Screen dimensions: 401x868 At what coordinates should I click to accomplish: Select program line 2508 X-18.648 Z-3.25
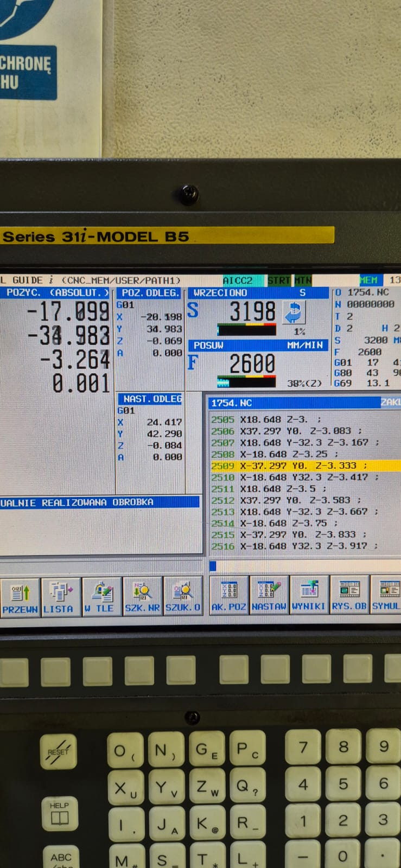(275, 454)
